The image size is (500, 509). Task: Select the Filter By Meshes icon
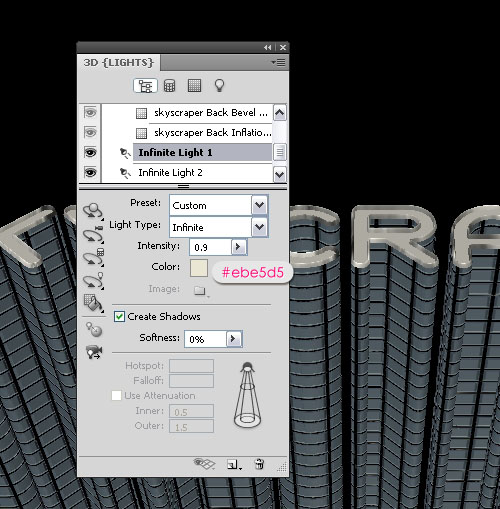[169, 86]
